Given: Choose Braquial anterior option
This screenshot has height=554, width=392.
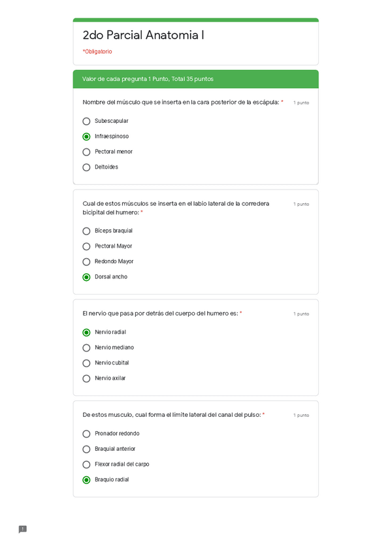Looking at the screenshot, I should pos(86,449).
